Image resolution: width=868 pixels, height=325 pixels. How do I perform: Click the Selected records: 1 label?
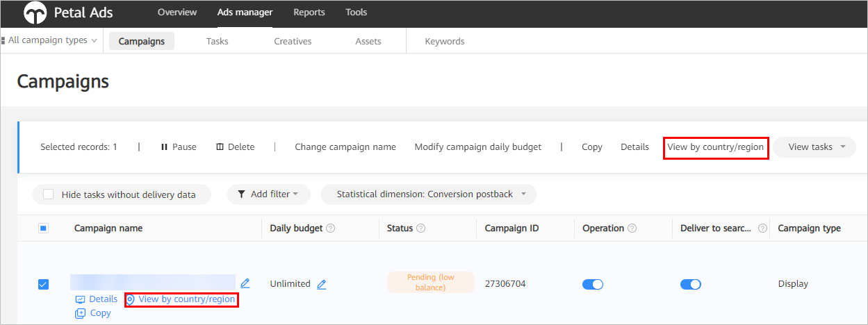[x=79, y=147]
